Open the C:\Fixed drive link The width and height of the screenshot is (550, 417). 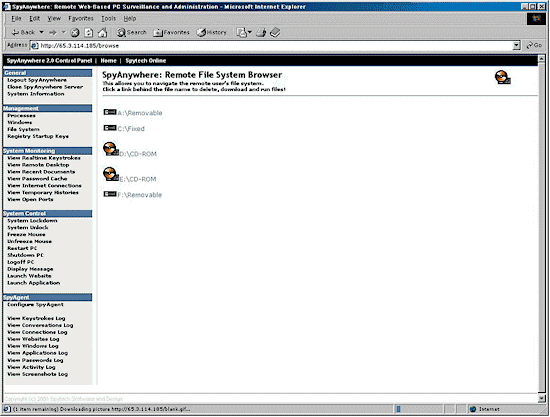point(131,129)
